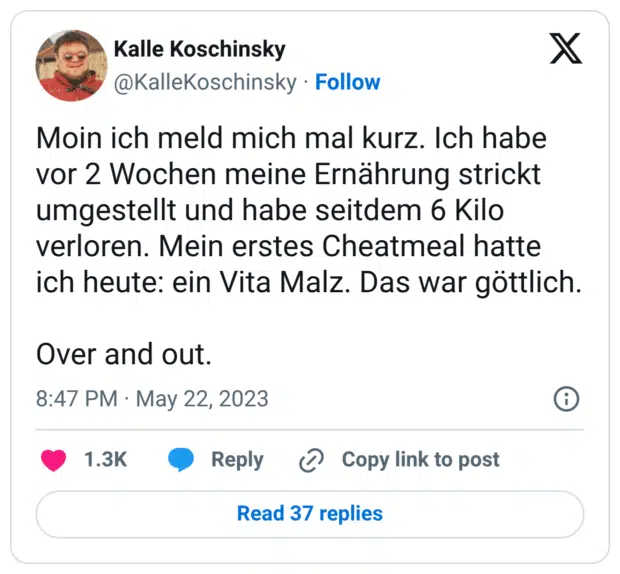
Task: Click the May 22, 2023 date
Action: [x=202, y=399]
